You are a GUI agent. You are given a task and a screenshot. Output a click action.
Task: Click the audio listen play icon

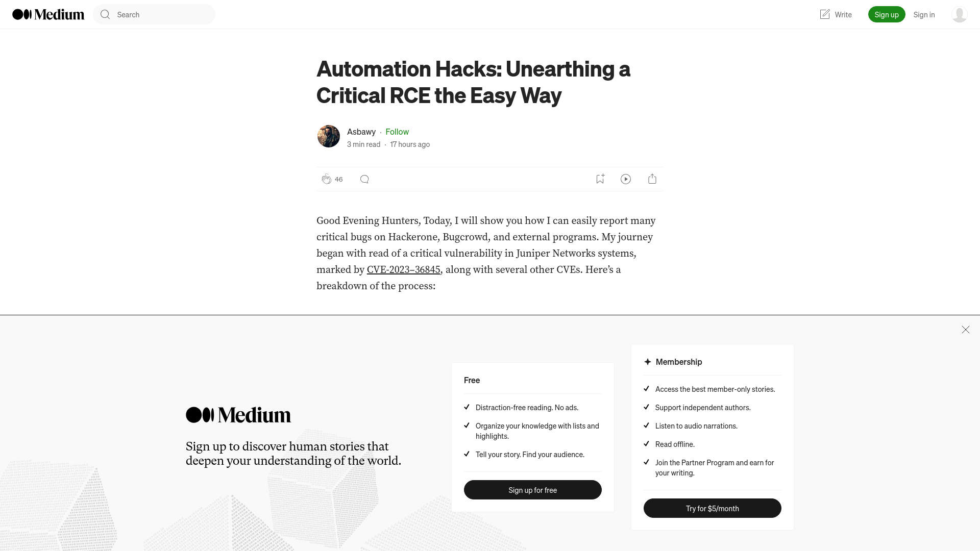tap(626, 178)
